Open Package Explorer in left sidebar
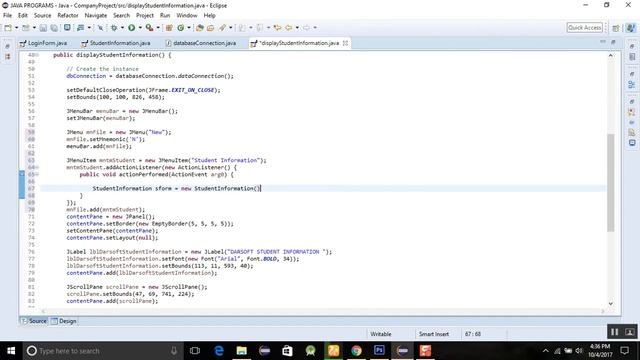The width and height of the screenshot is (640, 360). point(7,57)
